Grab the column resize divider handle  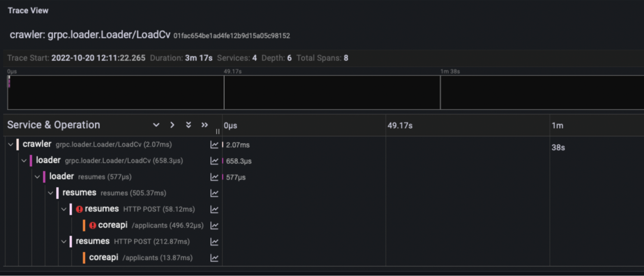click(218, 132)
